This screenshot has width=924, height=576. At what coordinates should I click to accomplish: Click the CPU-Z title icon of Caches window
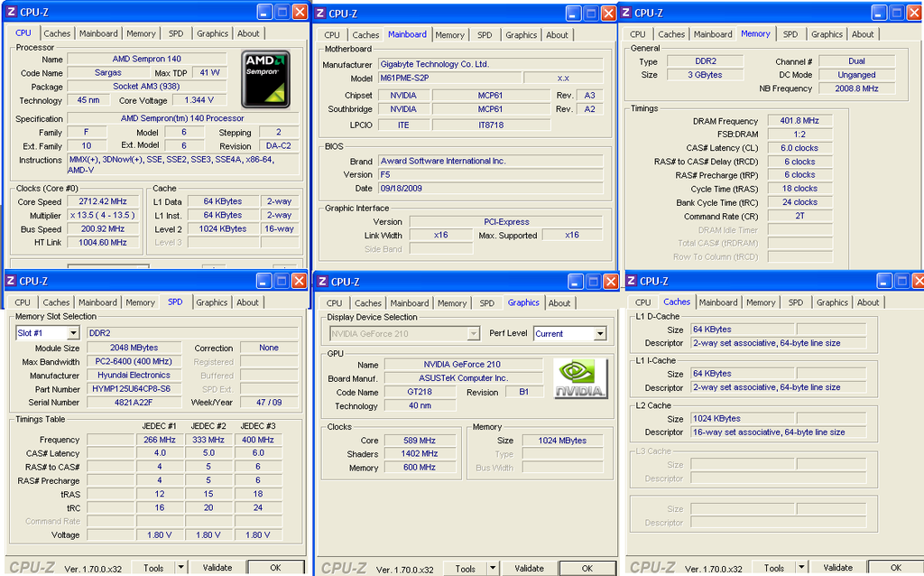pos(631,281)
